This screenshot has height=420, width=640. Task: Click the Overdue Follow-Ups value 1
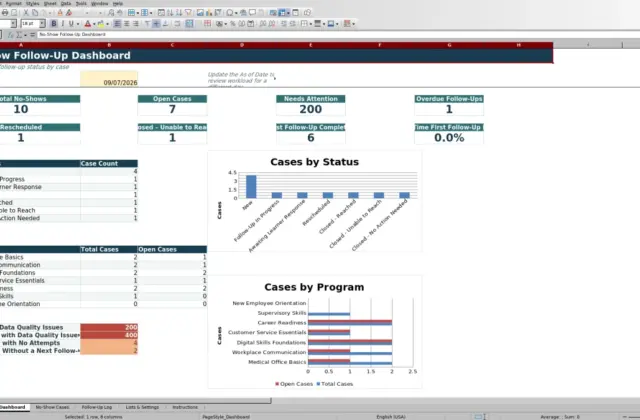click(449, 109)
